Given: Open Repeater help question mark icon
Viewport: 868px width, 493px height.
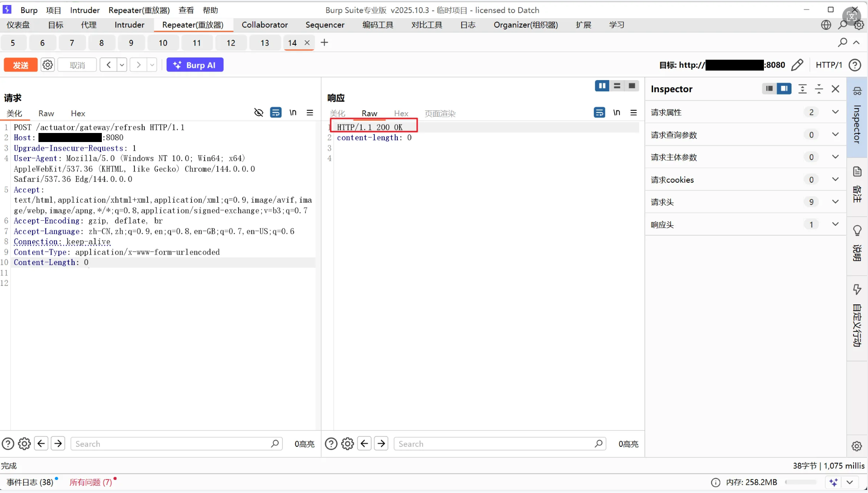Looking at the screenshot, I should point(855,65).
